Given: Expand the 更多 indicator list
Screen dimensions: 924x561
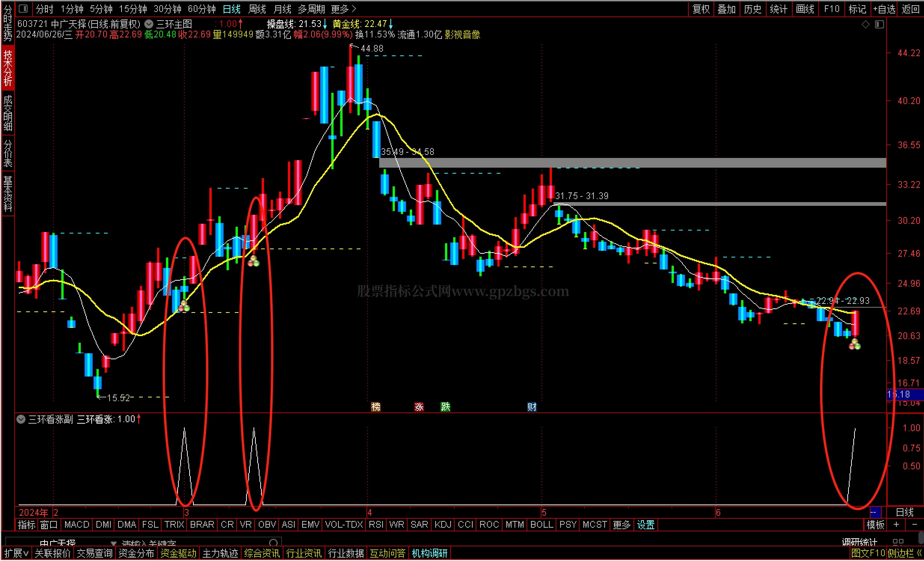Looking at the screenshot, I should (x=621, y=525).
